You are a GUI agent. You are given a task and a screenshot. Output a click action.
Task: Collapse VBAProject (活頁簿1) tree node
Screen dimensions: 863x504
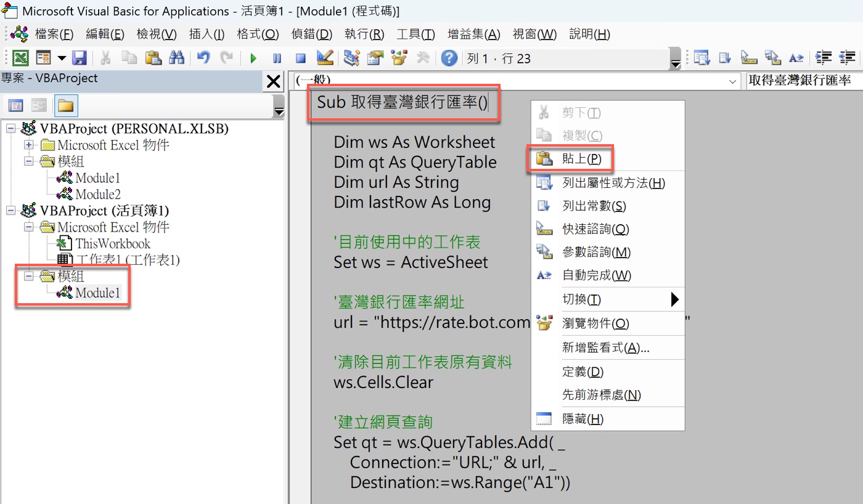click(x=10, y=211)
